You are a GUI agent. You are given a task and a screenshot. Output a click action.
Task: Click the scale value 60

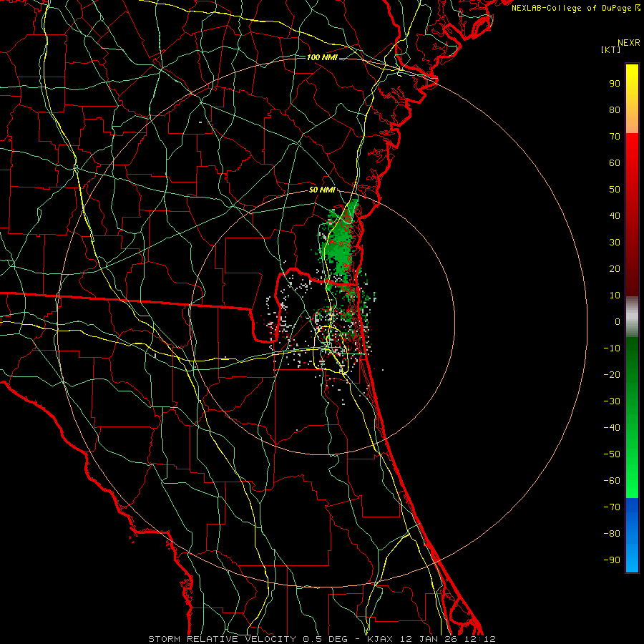(x=615, y=162)
